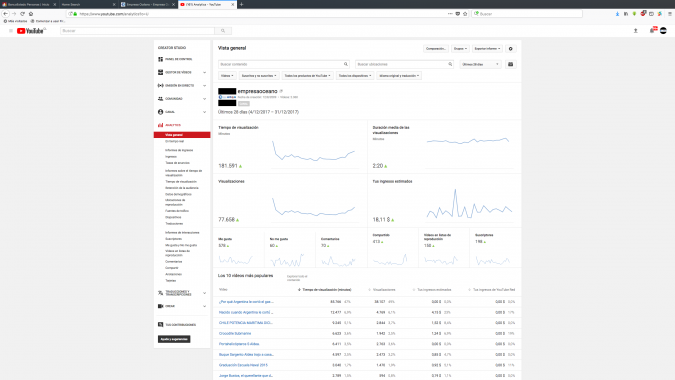675x380 pixels.
Task: Click the Emisión en directo broadcast icon
Action: (161, 86)
